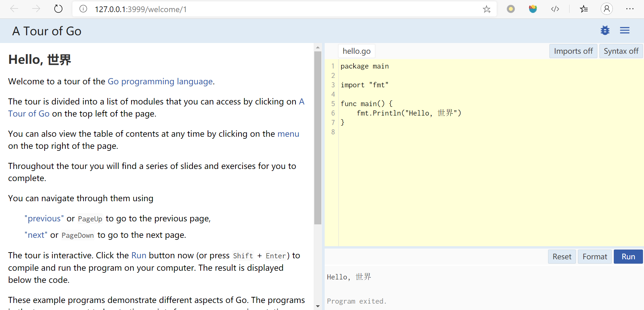
Task: Reset the code with the Reset button
Action: 562,257
